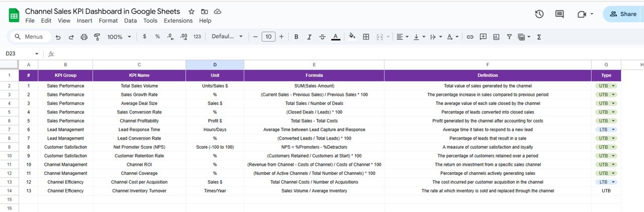Image resolution: width=644 pixels, height=212 pixels.
Task: Click the Print icon
Action: [84, 37]
